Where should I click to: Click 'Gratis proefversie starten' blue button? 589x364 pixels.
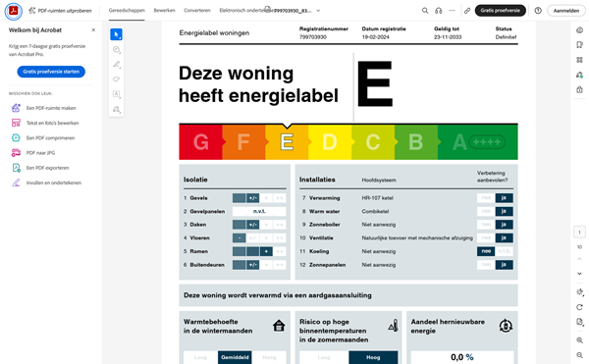point(51,72)
